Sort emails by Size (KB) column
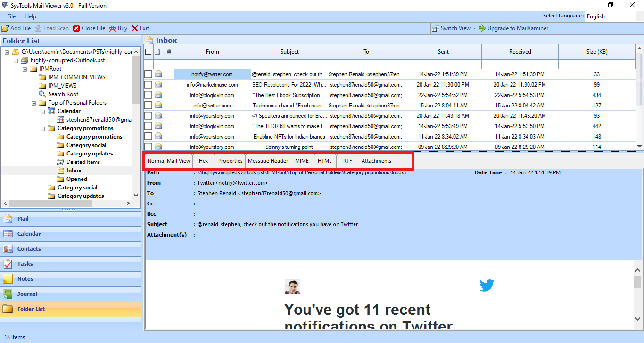 coord(597,52)
